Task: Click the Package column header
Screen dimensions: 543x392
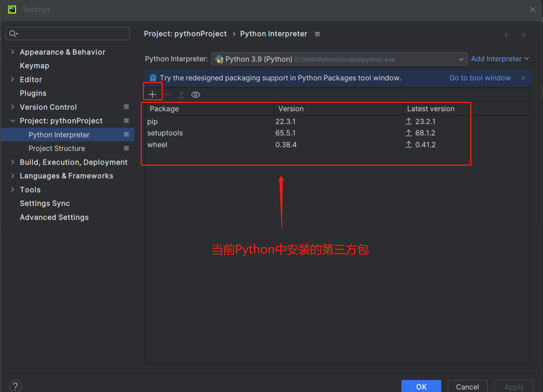Action: coord(209,109)
